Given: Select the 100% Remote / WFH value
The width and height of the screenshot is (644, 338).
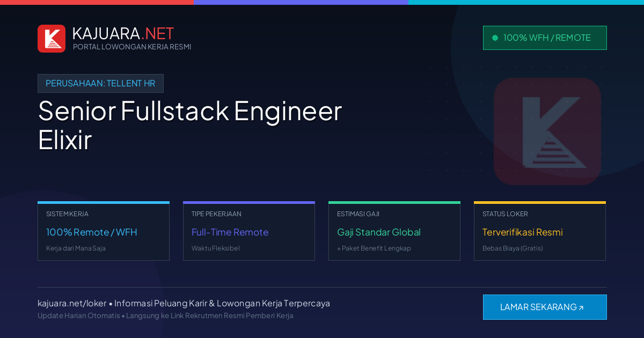Looking at the screenshot, I should [92, 232].
